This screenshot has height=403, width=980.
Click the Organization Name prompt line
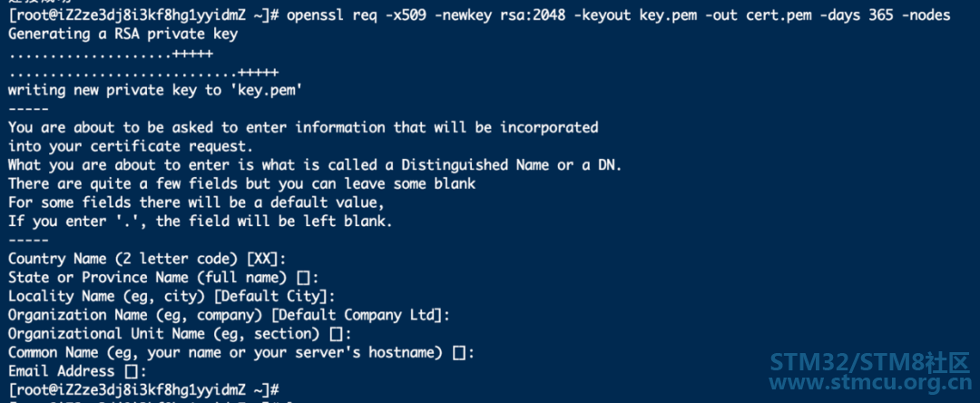(x=229, y=314)
